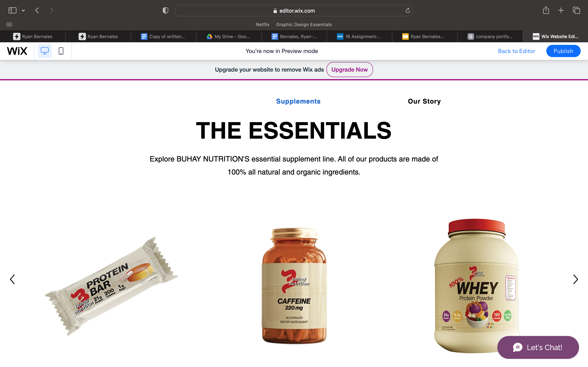Switch to My Drive tab
Viewport: 588px width, 367px height.
pyautogui.click(x=229, y=36)
